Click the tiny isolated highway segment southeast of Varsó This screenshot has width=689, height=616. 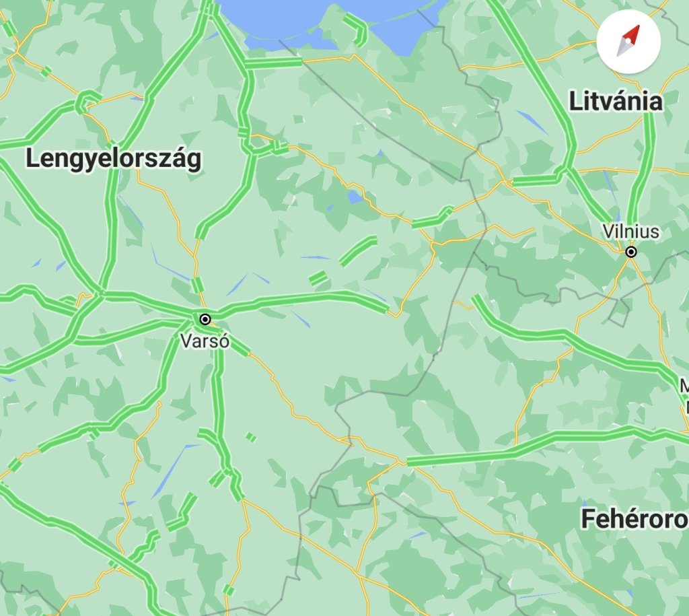pyautogui.click(x=251, y=437)
